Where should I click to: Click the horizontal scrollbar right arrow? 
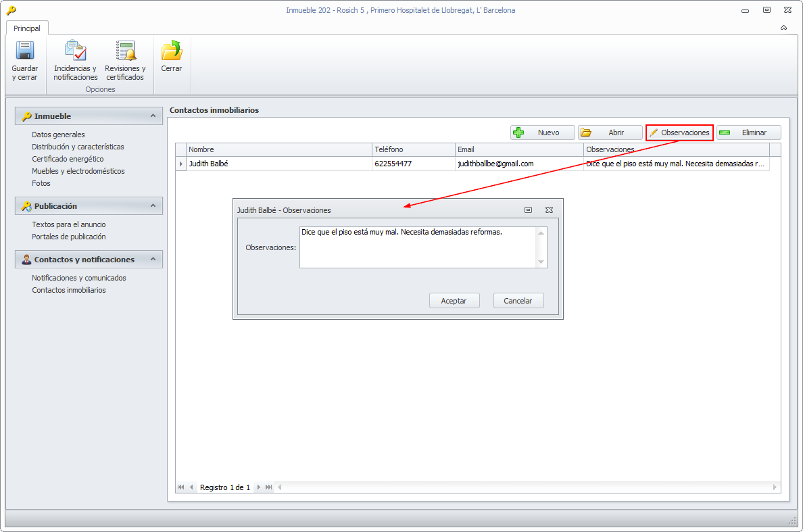click(x=775, y=487)
